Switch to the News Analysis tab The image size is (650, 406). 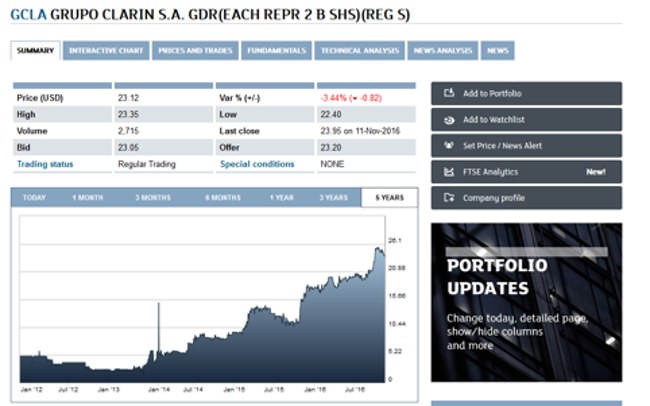pyautogui.click(x=443, y=51)
